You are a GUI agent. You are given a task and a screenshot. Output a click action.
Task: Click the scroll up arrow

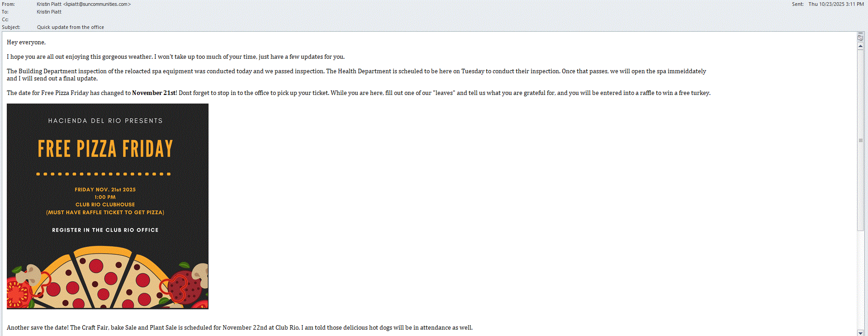(x=860, y=46)
